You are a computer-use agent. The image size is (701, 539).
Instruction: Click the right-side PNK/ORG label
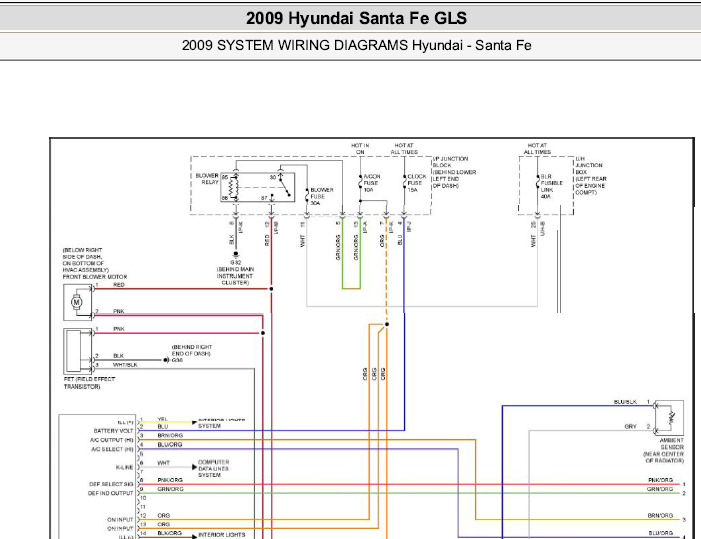pyautogui.click(x=660, y=480)
